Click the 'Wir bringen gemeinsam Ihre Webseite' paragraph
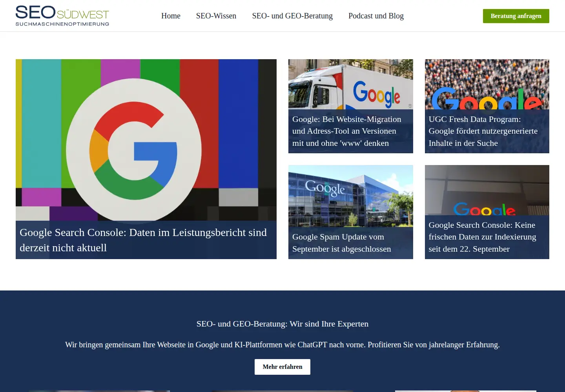 [x=282, y=345]
